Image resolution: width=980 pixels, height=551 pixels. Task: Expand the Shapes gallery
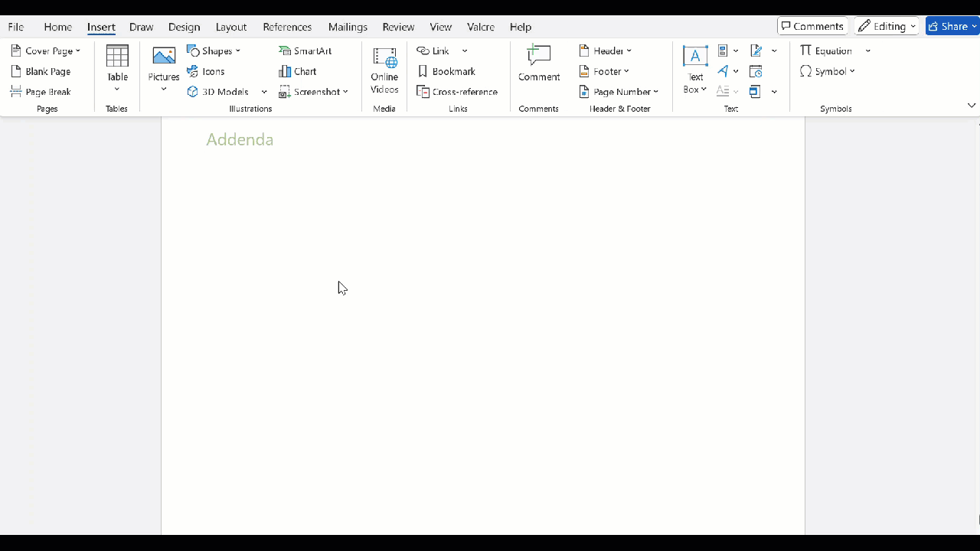tap(214, 51)
